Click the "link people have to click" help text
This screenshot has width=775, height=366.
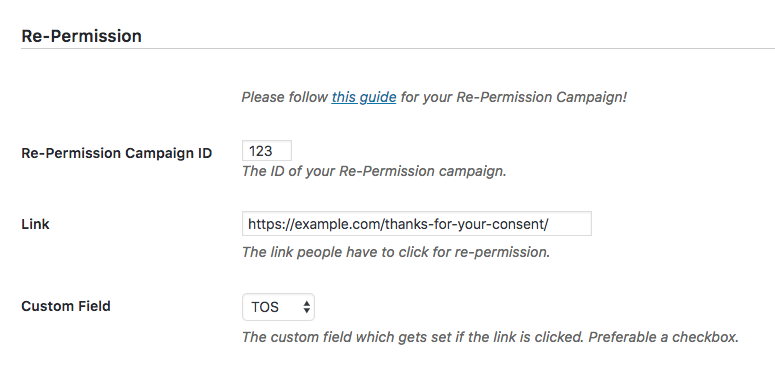click(396, 252)
